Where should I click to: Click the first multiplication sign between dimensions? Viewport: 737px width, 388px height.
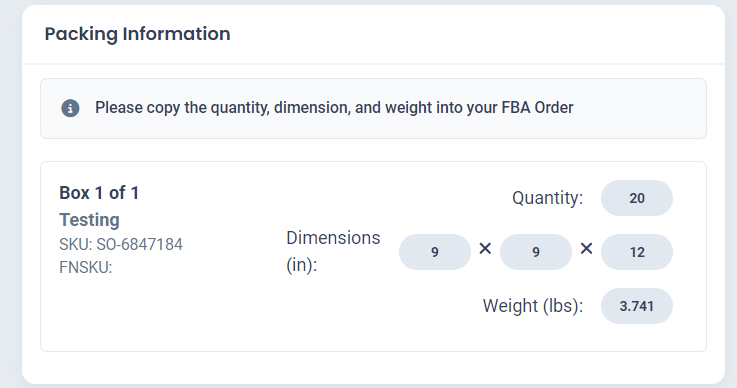click(485, 248)
